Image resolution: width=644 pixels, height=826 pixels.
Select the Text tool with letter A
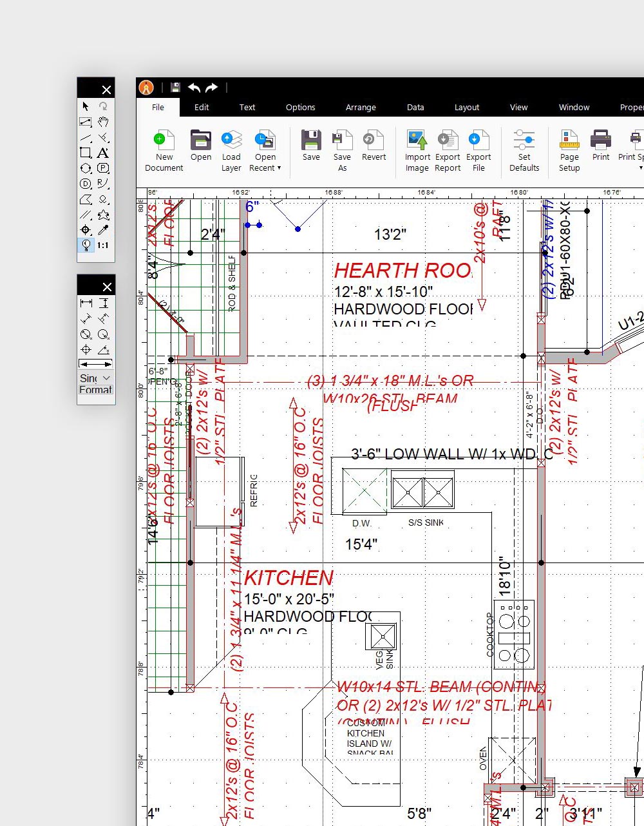pyautogui.click(x=103, y=153)
